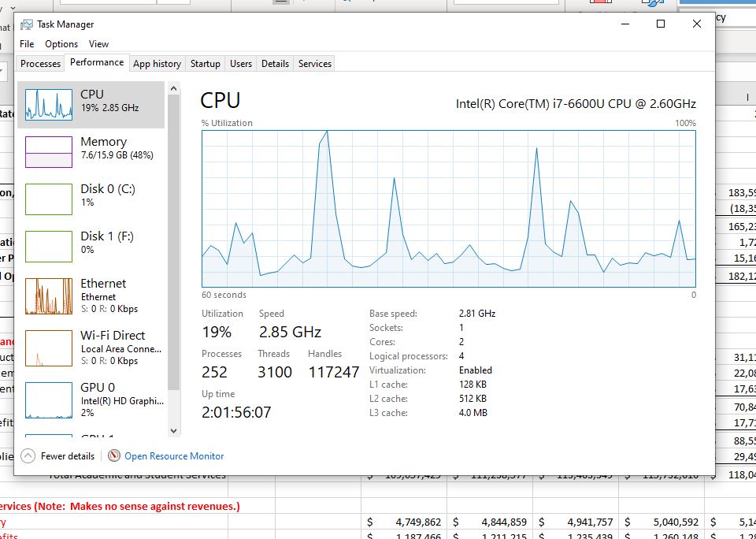Open the Wi-Fi Direct graph icon
This screenshot has width=756, height=539.
tap(49, 348)
